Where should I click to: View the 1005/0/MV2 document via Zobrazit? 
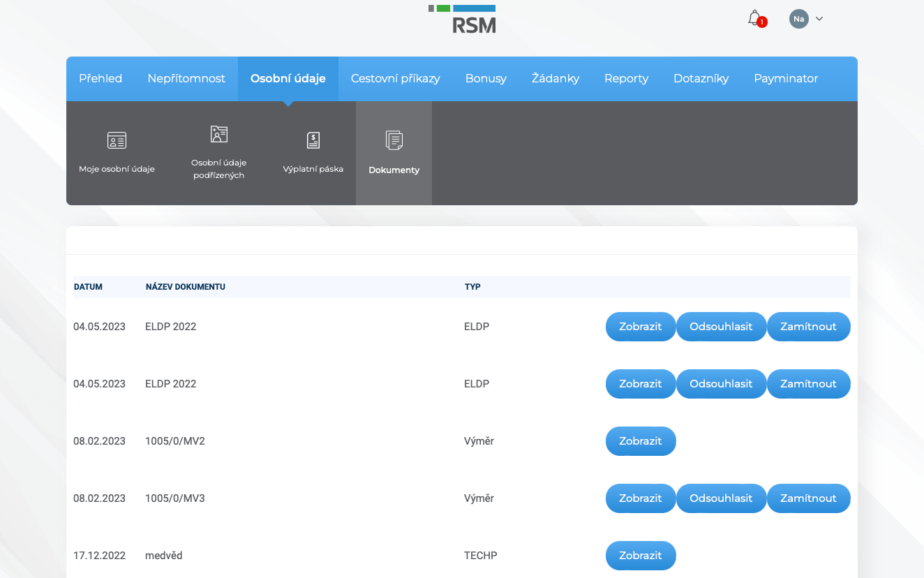click(x=641, y=441)
